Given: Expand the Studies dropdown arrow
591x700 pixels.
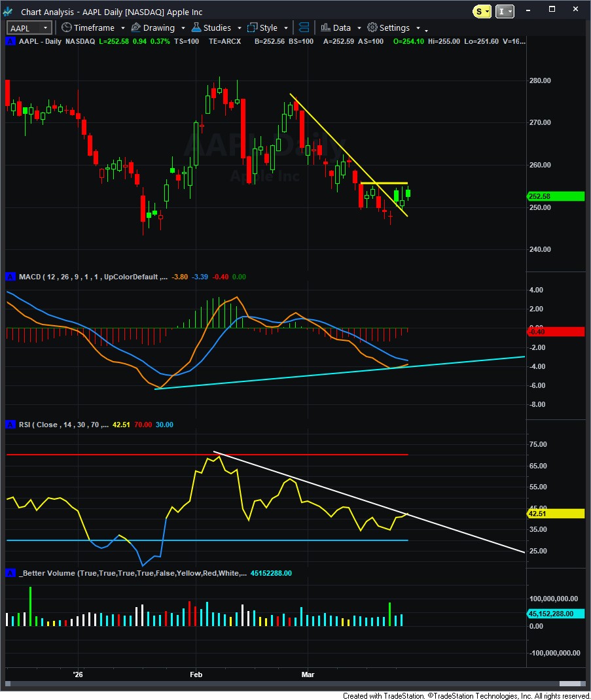Looking at the screenshot, I should point(240,28).
